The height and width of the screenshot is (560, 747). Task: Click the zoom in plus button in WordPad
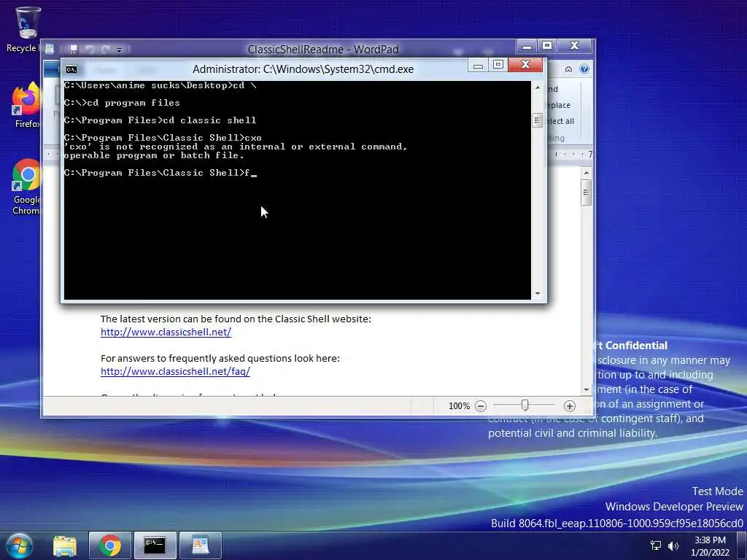pyautogui.click(x=569, y=406)
